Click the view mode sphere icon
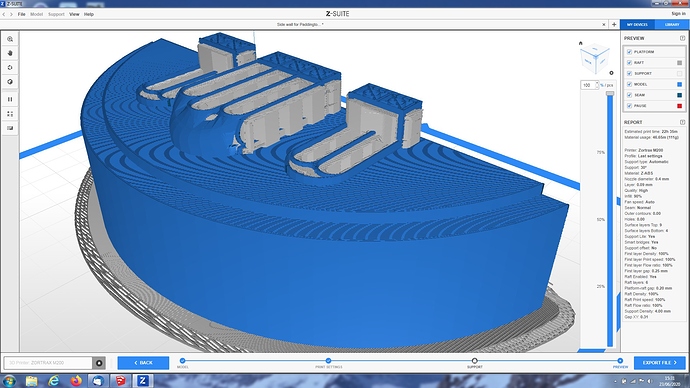The width and height of the screenshot is (690, 388). click(10, 81)
